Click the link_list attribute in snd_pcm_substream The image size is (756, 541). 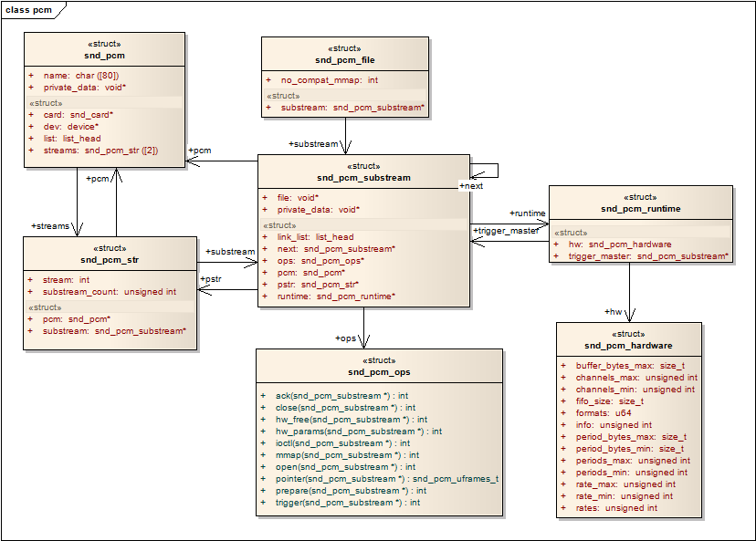(315, 237)
